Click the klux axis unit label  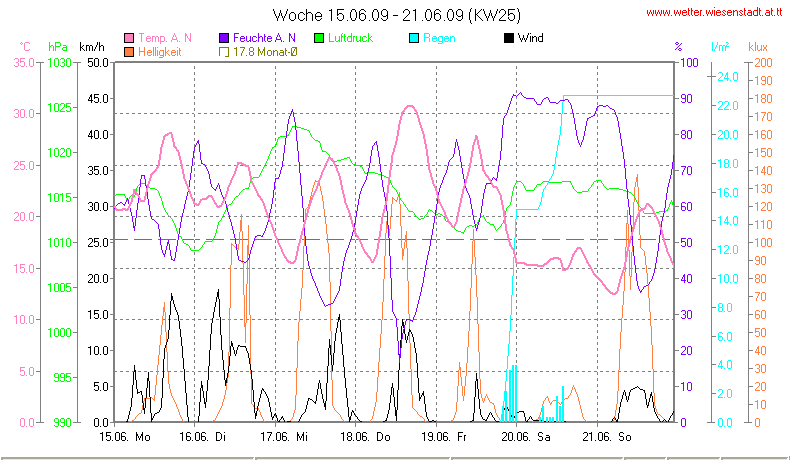tap(758, 47)
